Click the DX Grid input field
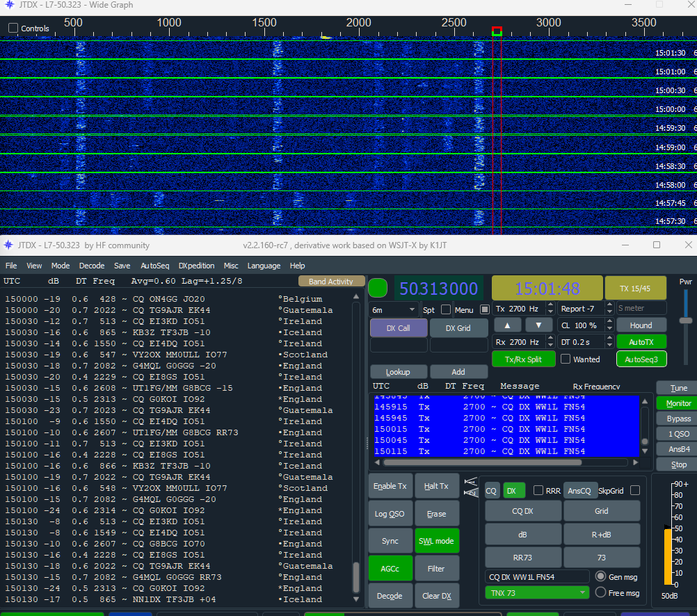The width and height of the screenshot is (697, 616). click(458, 345)
